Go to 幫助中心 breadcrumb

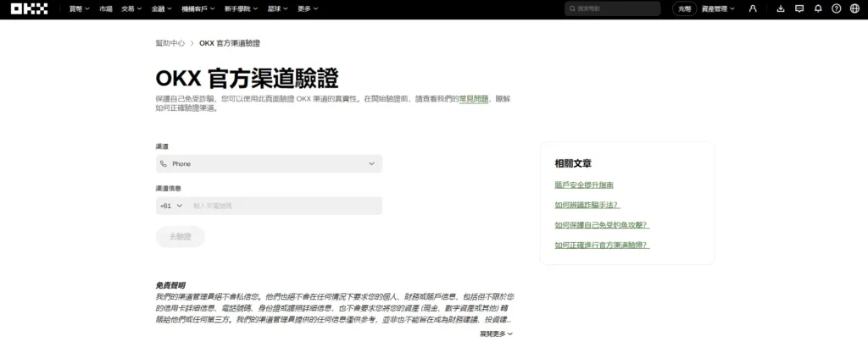[x=170, y=43]
